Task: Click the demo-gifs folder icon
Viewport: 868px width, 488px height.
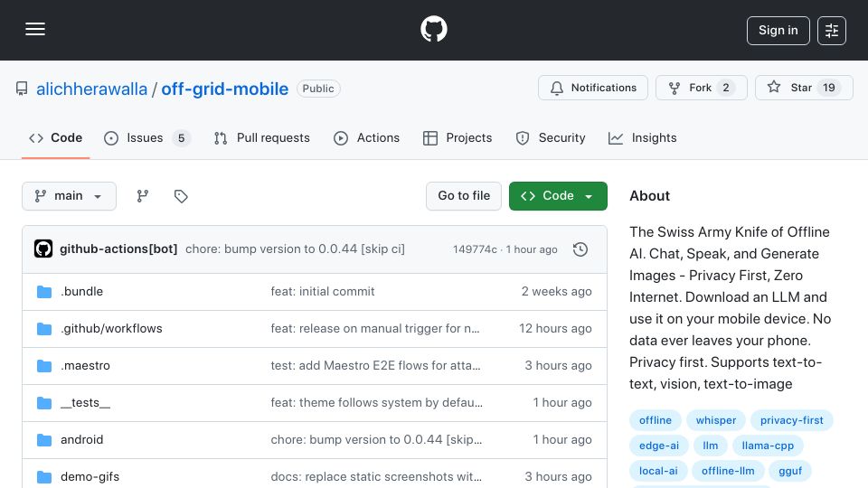Action: (x=44, y=477)
